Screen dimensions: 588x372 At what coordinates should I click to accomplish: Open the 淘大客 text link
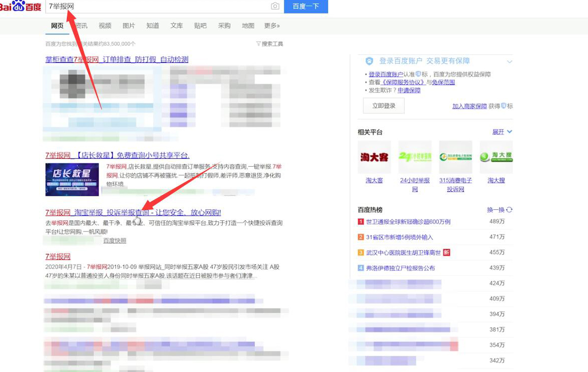click(x=374, y=180)
